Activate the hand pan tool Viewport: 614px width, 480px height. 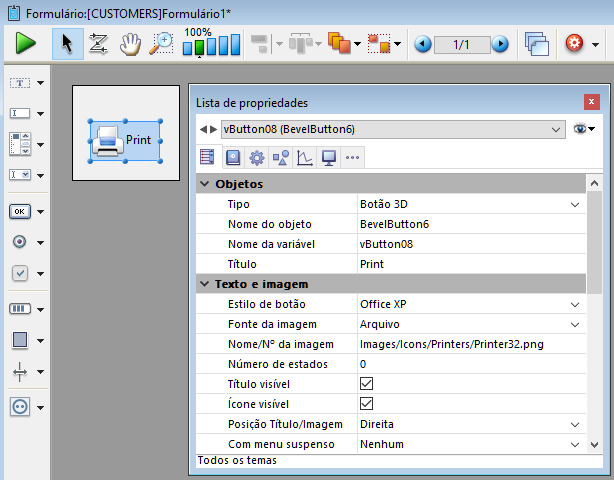point(130,44)
